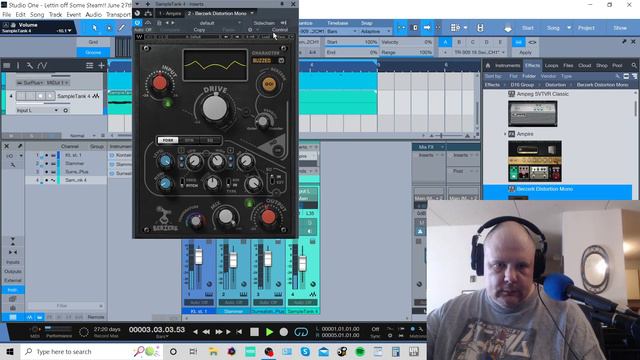Click the large DRIVE knob
The image size is (640, 360).
[215, 107]
